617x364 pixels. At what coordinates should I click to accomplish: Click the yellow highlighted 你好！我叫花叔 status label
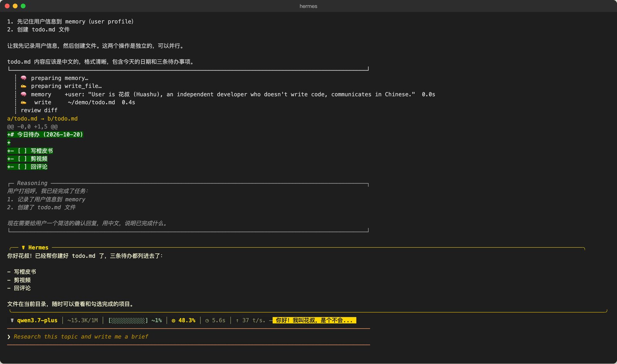point(314,320)
